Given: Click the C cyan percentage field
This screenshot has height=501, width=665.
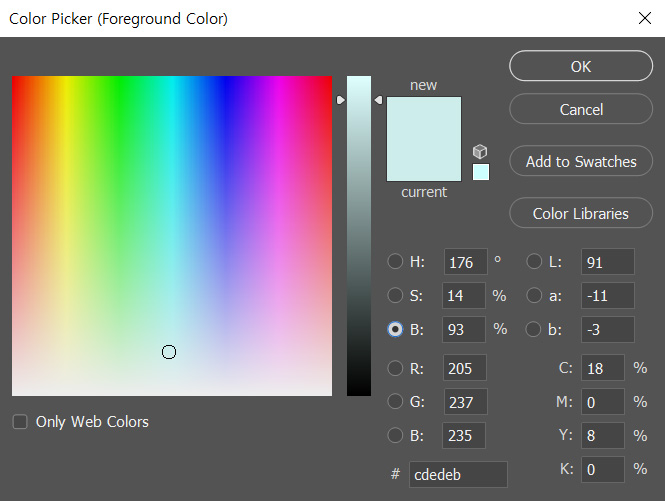Looking at the screenshot, I should coord(603,367).
